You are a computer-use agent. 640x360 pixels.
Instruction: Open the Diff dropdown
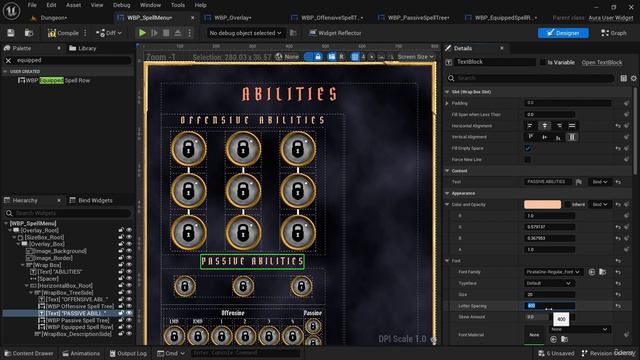tap(109, 33)
